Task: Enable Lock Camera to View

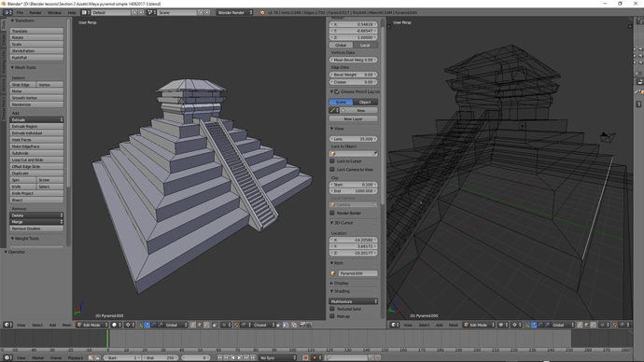Action: [x=332, y=170]
